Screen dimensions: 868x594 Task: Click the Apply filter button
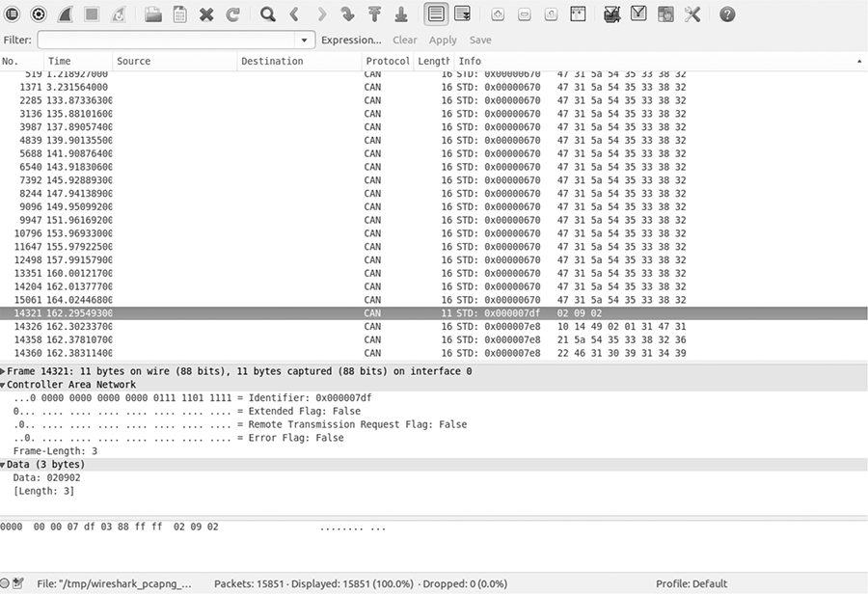tap(443, 40)
